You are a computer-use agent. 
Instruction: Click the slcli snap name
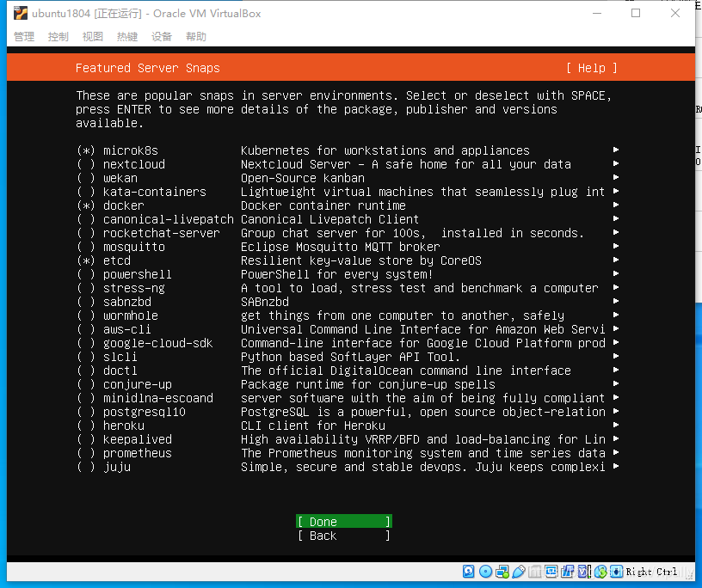120,357
